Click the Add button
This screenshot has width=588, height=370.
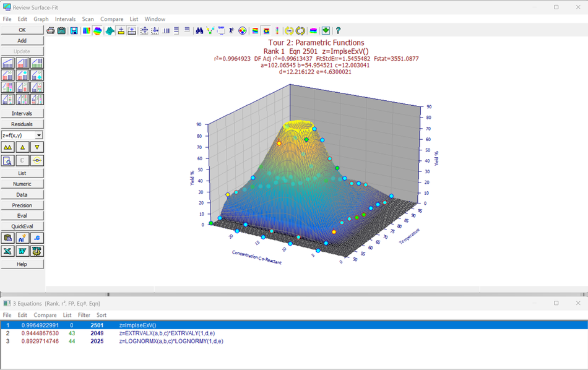tap(22, 40)
